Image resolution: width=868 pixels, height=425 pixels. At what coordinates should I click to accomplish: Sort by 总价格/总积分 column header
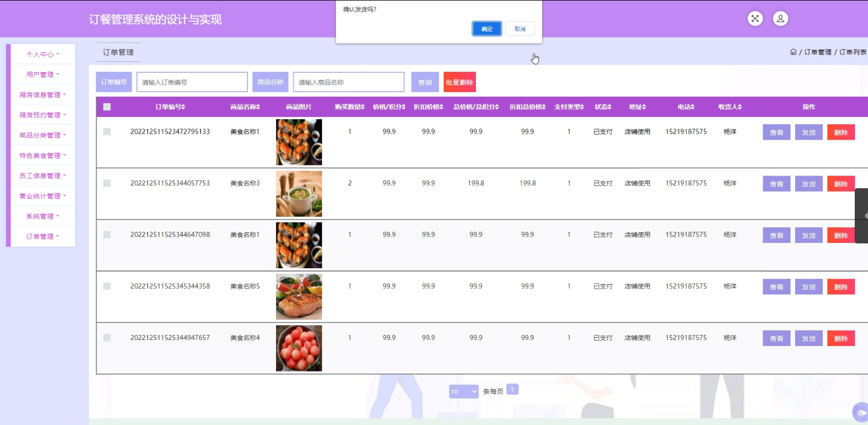pos(476,107)
